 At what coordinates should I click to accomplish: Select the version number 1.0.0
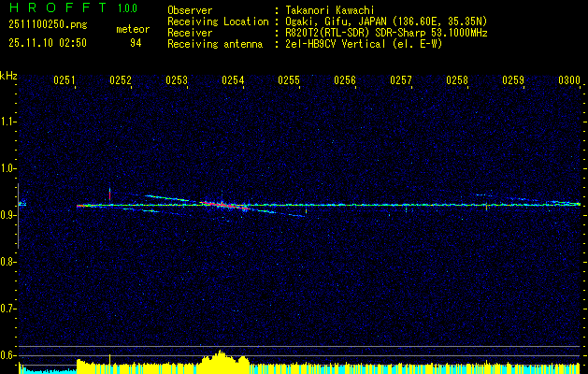coord(127,7)
